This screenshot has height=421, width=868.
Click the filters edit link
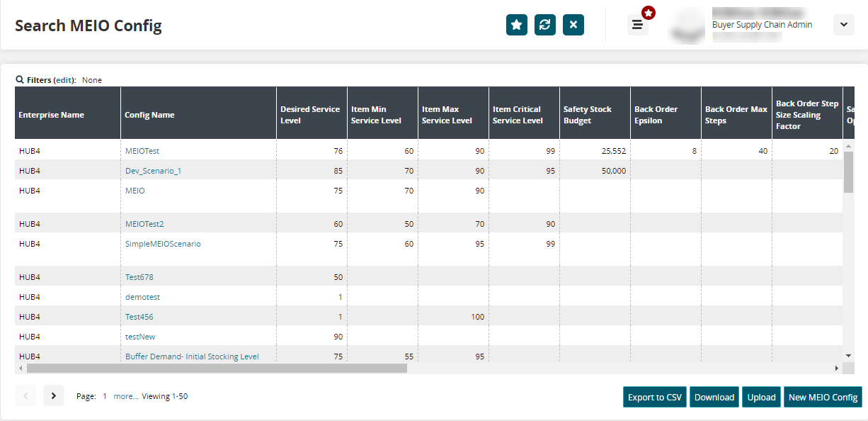click(x=64, y=80)
